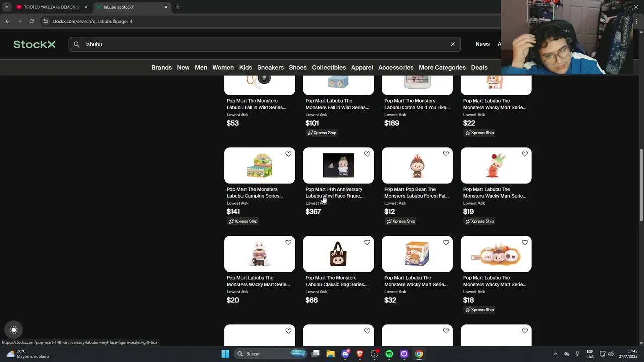This screenshot has width=644, height=362.
Task: Open the Sneakers category menu
Action: (270, 67)
